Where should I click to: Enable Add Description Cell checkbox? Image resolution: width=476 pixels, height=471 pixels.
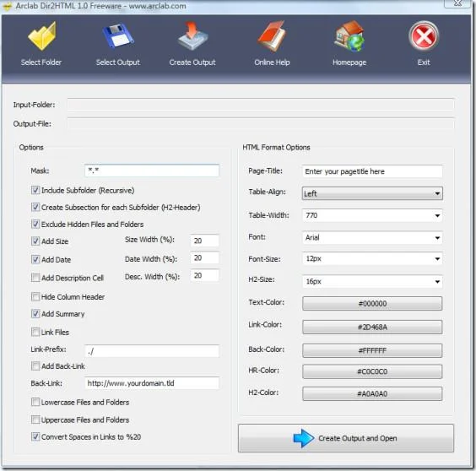point(35,278)
